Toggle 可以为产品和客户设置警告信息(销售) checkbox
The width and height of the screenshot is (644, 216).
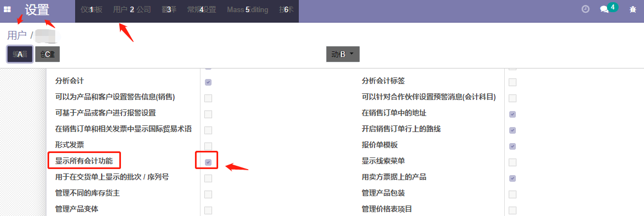pos(208,98)
